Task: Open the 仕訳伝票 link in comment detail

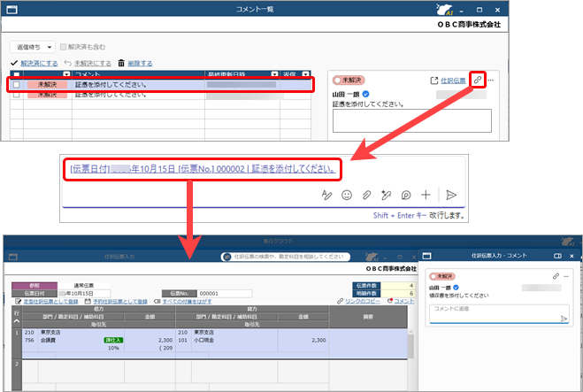Action: pyautogui.click(x=453, y=81)
